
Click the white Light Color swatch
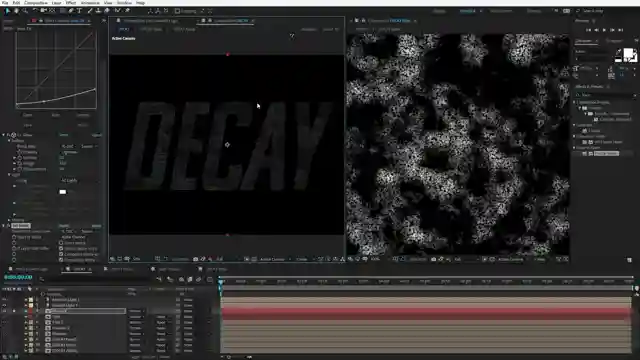point(63,192)
